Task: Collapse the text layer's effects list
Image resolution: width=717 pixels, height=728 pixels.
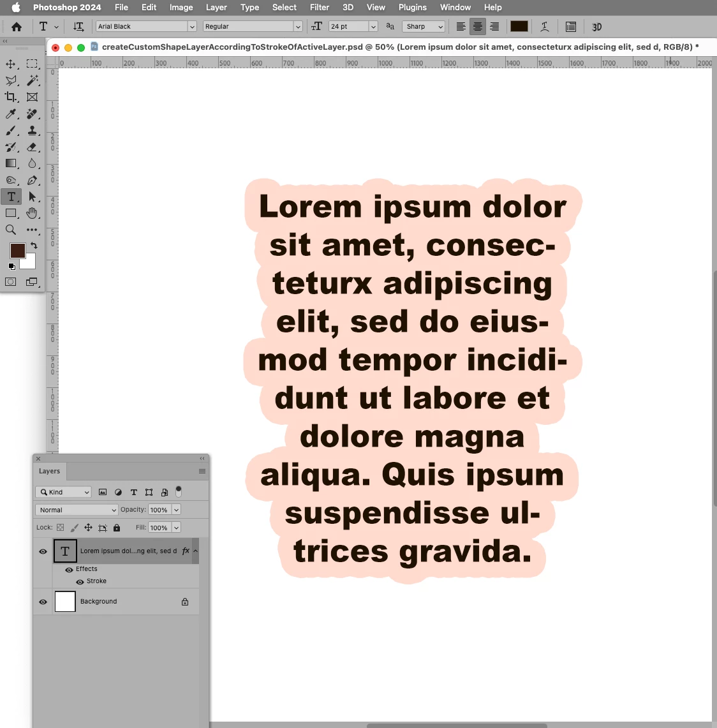Action: point(195,551)
